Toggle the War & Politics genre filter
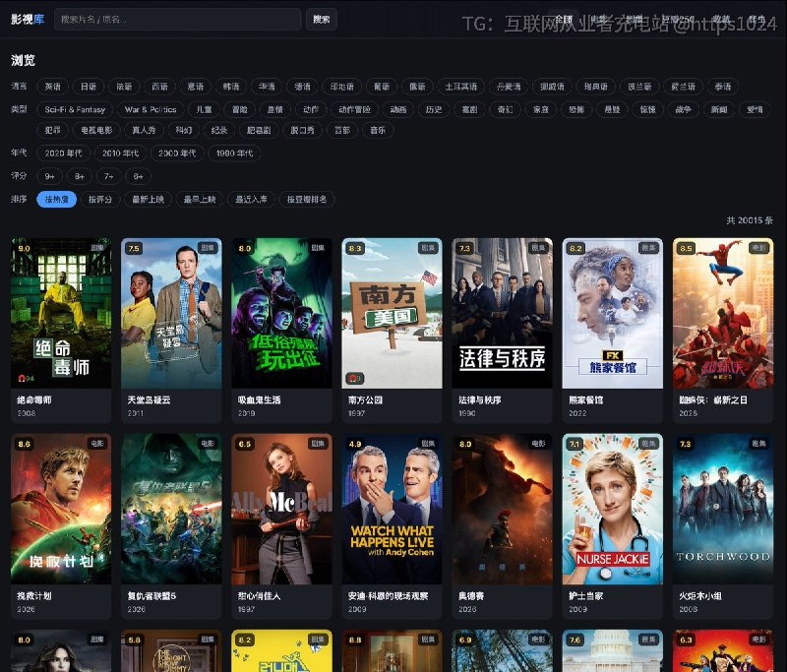 pos(151,109)
